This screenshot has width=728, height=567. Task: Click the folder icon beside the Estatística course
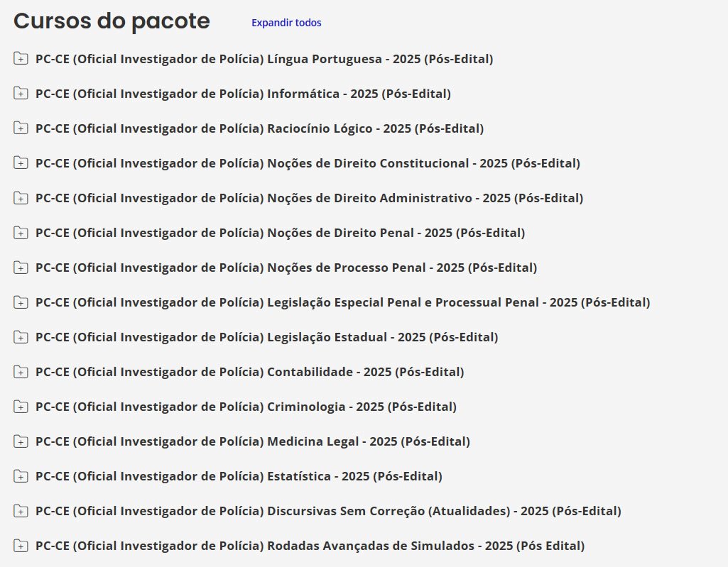21,476
